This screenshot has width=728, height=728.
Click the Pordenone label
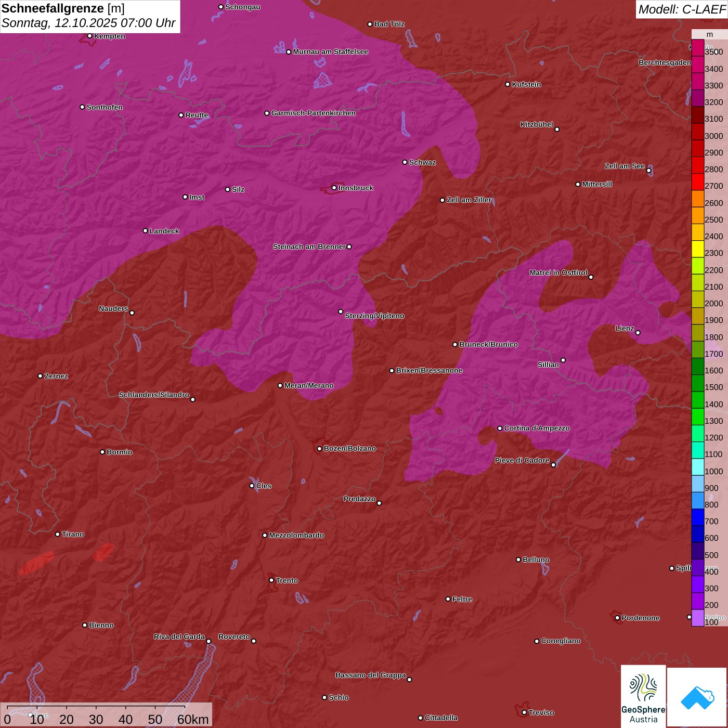(x=641, y=618)
